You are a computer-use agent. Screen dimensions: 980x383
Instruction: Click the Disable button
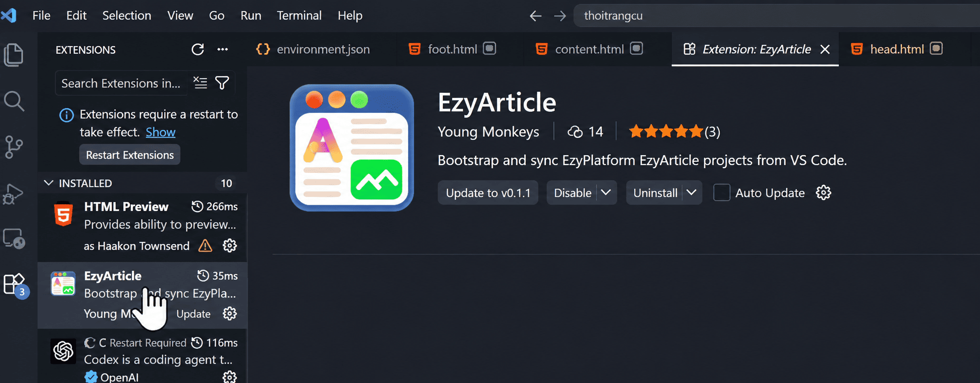[572, 193]
